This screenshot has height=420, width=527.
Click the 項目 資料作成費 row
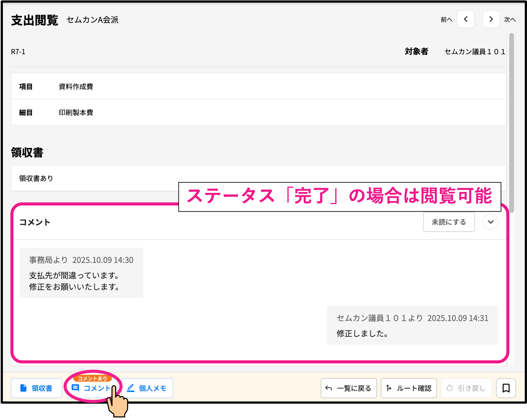click(258, 86)
